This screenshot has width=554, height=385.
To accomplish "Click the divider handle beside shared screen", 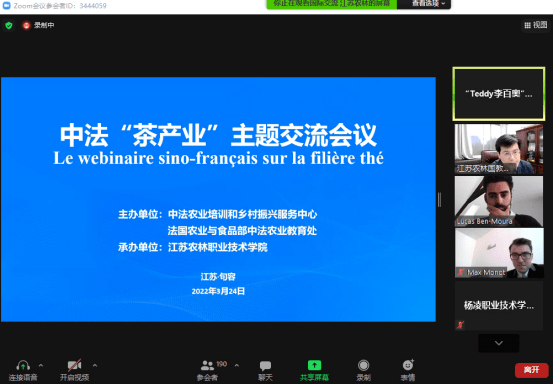I will pyautogui.click(x=439, y=200).
